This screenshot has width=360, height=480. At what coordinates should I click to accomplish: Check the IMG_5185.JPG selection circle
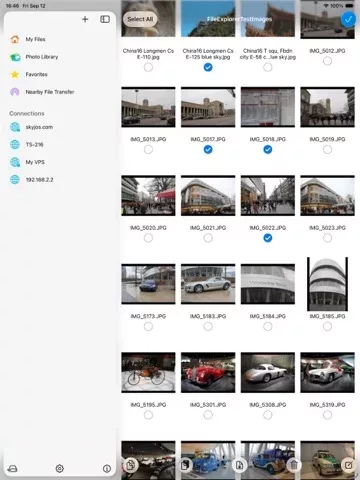point(327,327)
